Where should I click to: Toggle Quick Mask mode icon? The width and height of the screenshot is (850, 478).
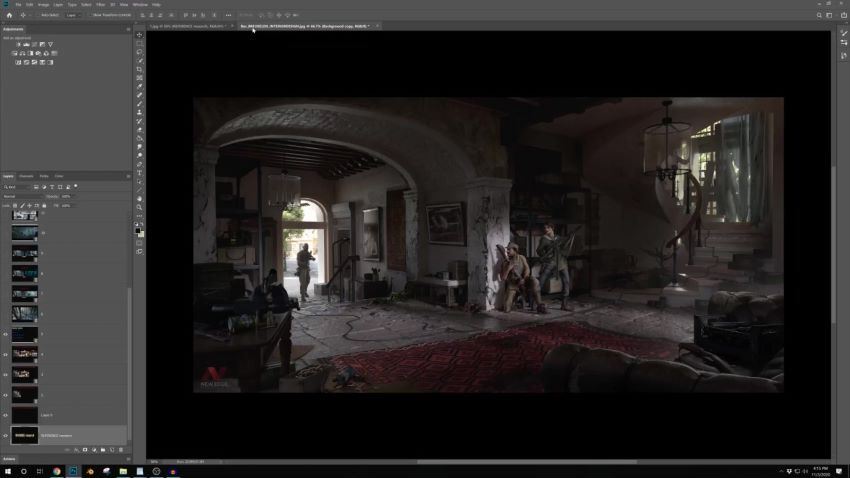coord(139,243)
